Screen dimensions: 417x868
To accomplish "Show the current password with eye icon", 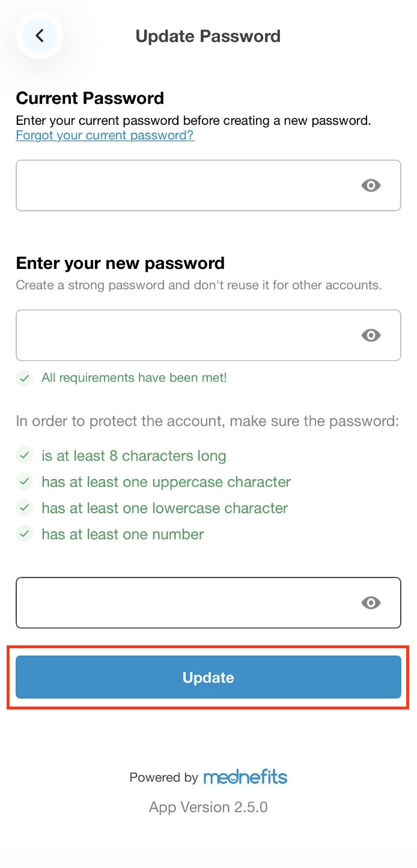I will 371,185.
